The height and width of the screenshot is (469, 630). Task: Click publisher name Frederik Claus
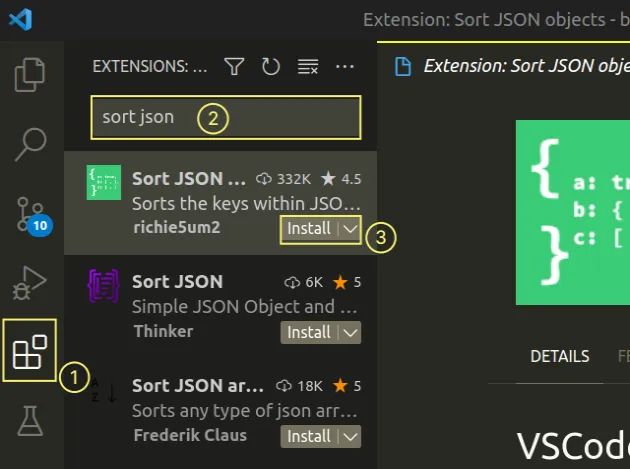(190, 435)
